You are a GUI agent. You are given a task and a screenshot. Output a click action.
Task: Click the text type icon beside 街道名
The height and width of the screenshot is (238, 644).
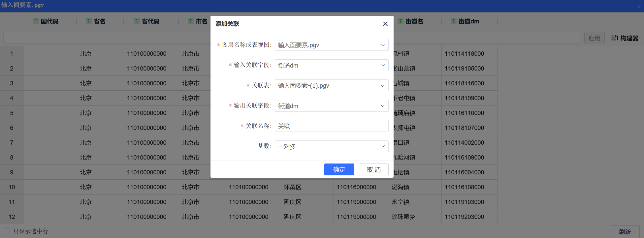click(401, 21)
